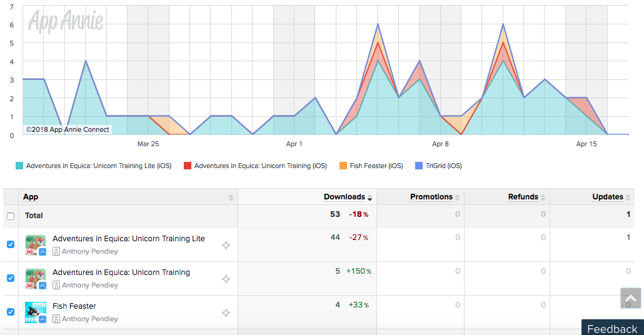
Task: Click crosshair icon for Fish Feaster row
Action: [226, 313]
